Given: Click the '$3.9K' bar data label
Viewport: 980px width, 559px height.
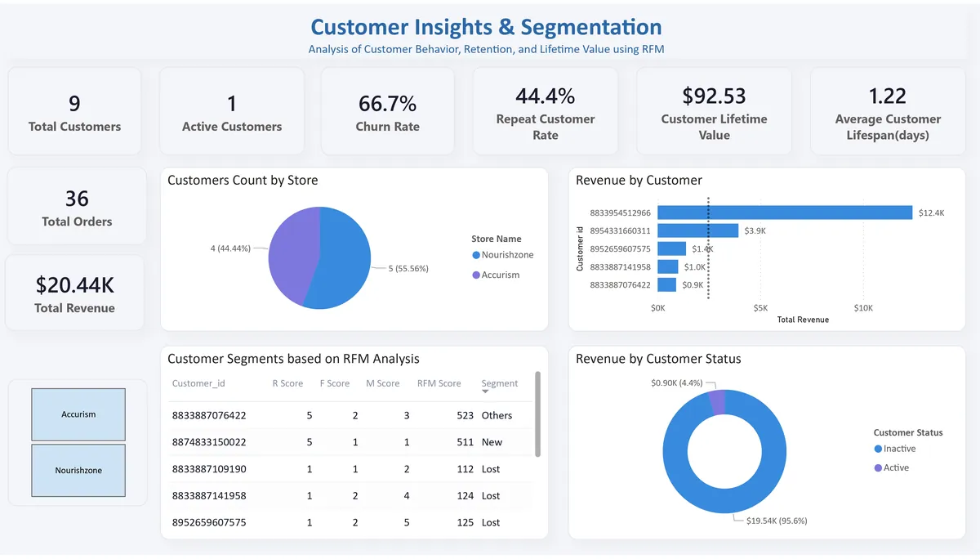Looking at the screenshot, I should 755,230.
